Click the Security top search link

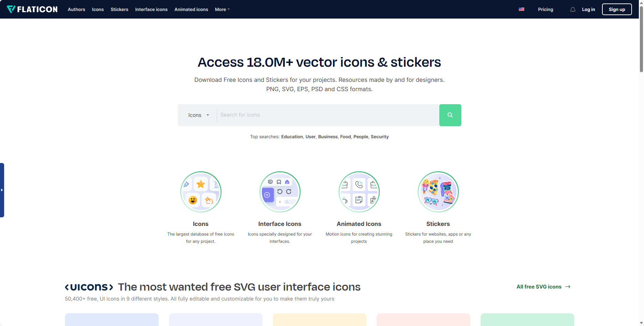[379, 137]
